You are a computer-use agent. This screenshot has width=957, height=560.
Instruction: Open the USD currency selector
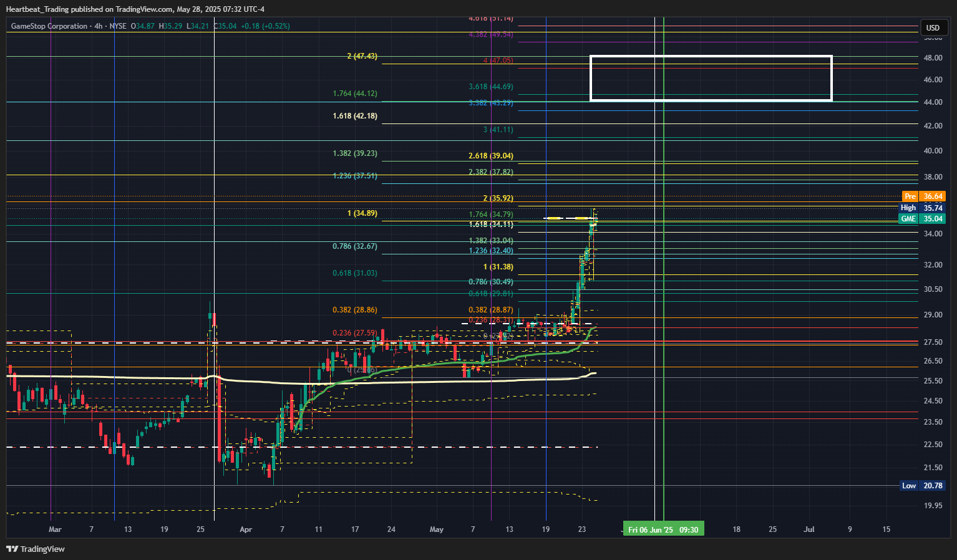click(x=933, y=27)
